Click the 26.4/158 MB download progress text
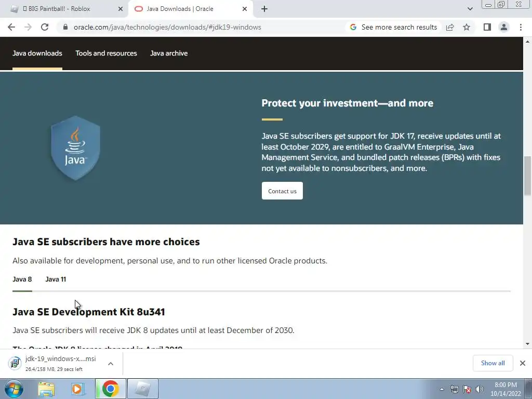The image size is (532, 399). [x=54, y=369]
